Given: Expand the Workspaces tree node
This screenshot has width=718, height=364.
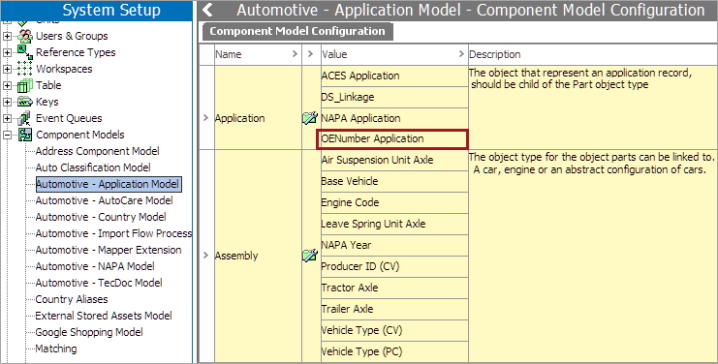Looking at the screenshot, I should [x=7, y=69].
